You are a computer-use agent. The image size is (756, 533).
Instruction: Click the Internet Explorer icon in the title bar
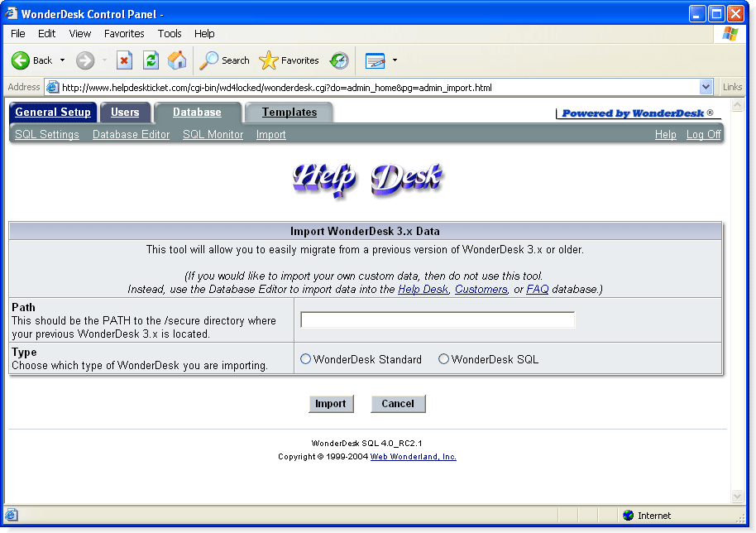click(11, 13)
